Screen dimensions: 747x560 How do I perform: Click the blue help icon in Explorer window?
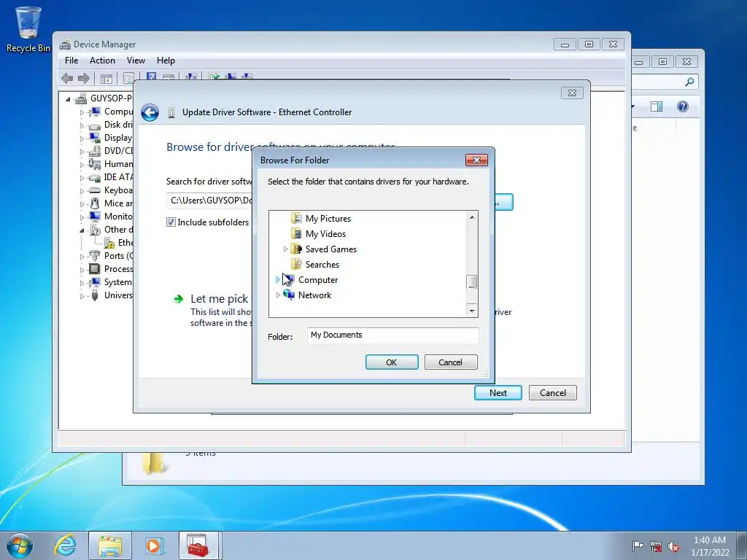(x=683, y=106)
